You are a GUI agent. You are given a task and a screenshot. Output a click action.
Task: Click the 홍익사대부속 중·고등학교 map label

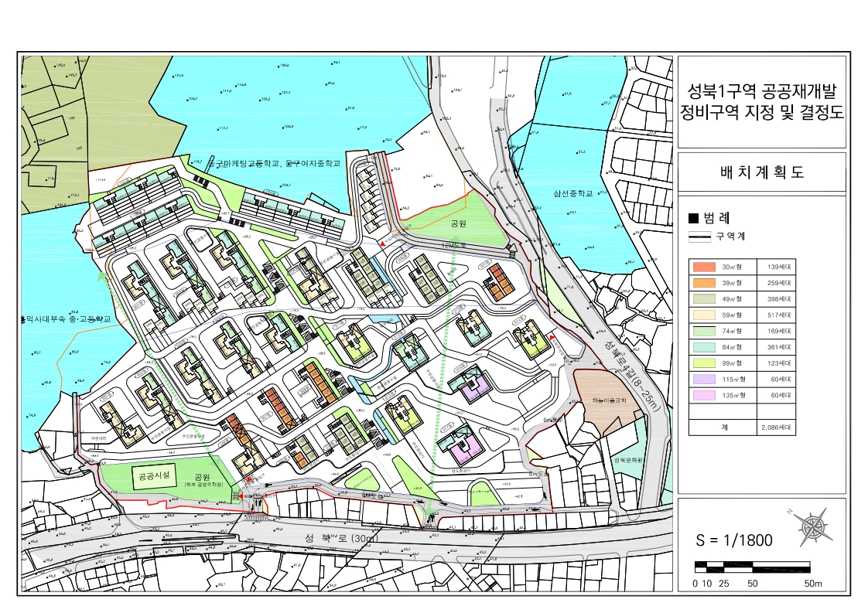65,319
